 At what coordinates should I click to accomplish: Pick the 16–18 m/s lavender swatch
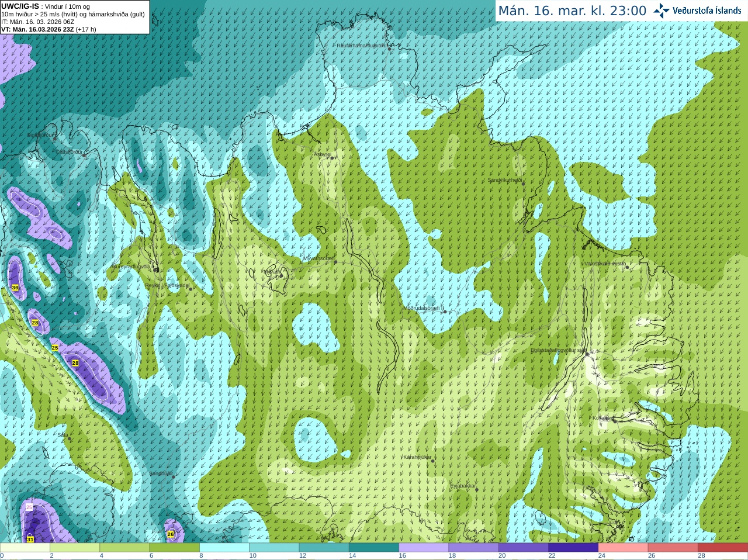coord(424,548)
